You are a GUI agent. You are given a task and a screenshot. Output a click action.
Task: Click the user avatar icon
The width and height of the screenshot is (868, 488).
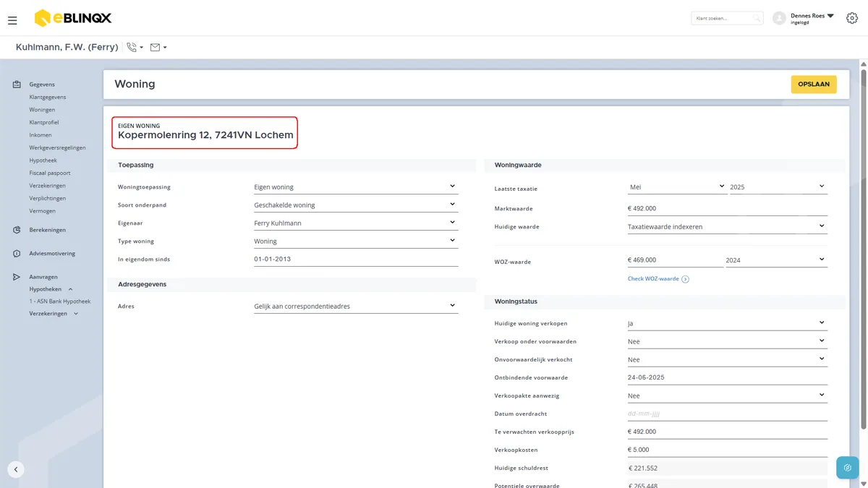click(779, 18)
